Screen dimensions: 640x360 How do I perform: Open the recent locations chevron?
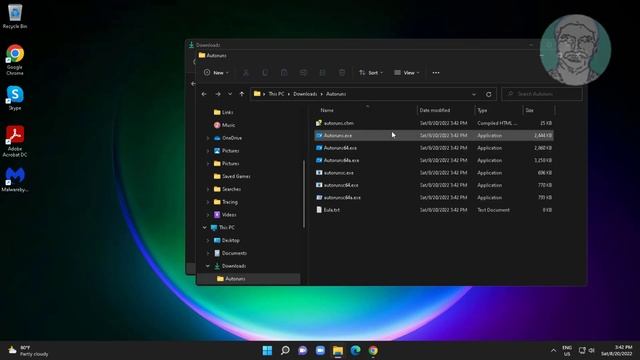[230, 94]
